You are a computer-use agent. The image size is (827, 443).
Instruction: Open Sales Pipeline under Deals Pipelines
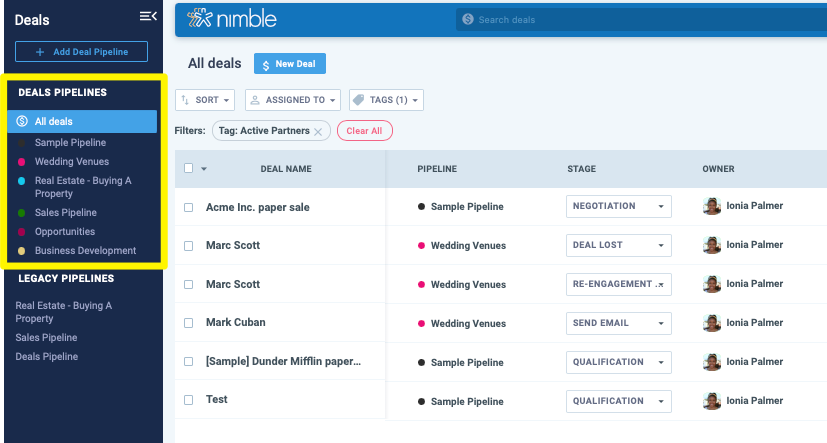(65, 213)
